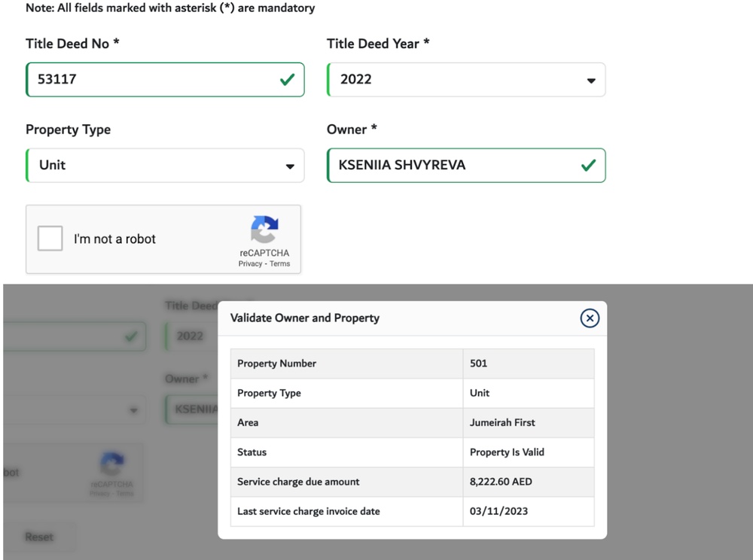Close the Validate Owner and Property dialog

[x=590, y=318]
